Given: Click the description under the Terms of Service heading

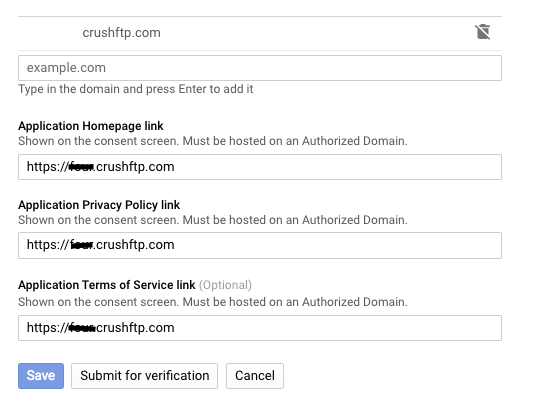Looking at the screenshot, I should coord(213,302).
